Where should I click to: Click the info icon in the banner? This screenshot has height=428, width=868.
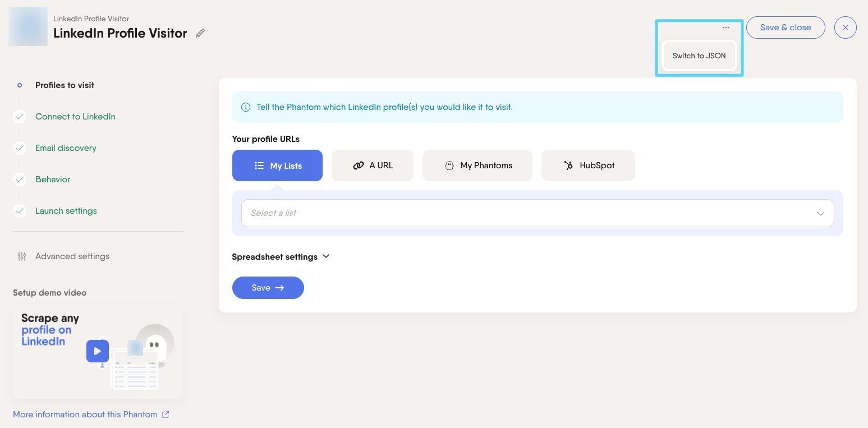click(246, 107)
